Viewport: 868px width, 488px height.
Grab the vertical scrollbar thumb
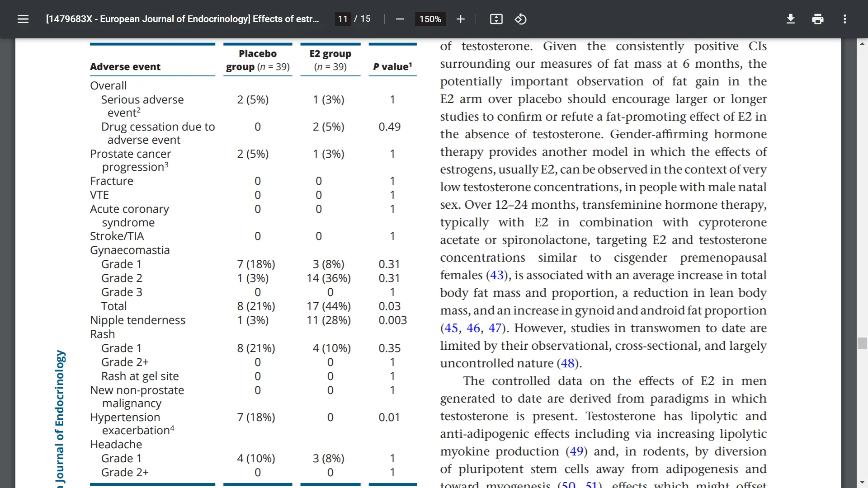pyautogui.click(x=862, y=343)
